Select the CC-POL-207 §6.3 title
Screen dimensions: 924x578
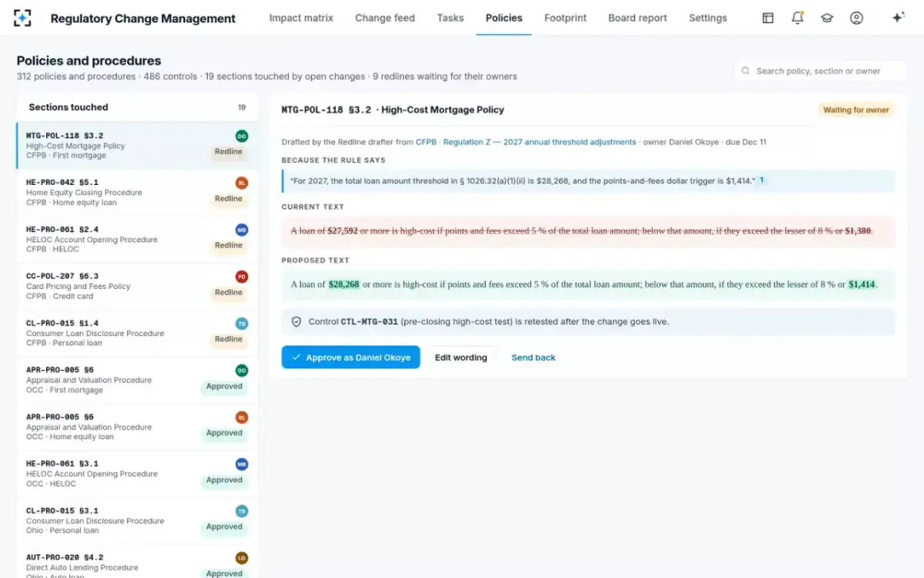(x=62, y=276)
